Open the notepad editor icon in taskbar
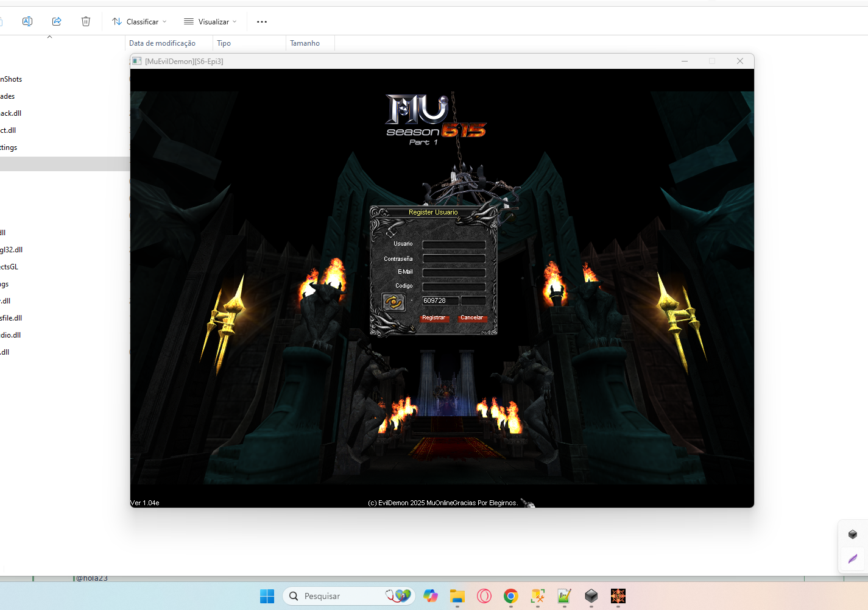The height and width of the screenshot is (610, 868). tap(565, 596)
